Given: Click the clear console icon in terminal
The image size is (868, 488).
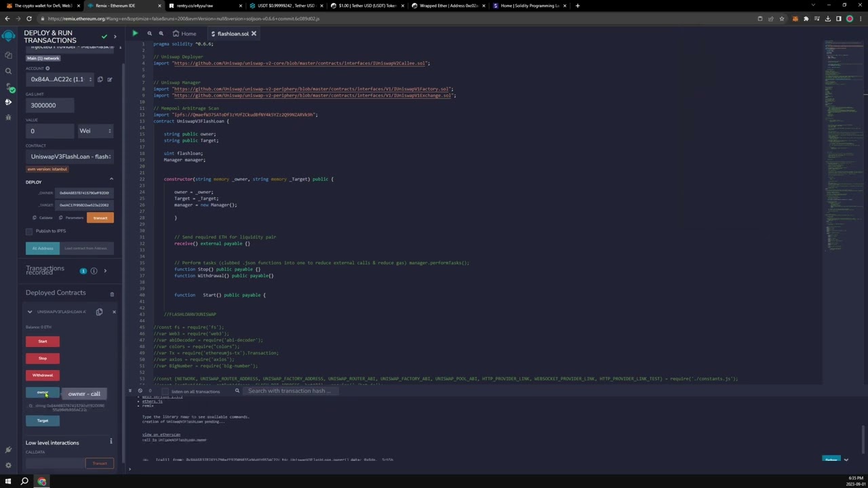Looking at the screenshot, I should [x=140, y=390].
